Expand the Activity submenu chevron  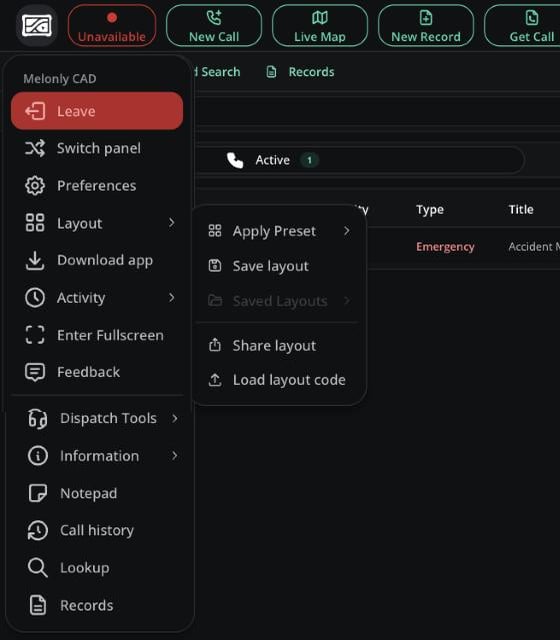[x=172, y=298]
